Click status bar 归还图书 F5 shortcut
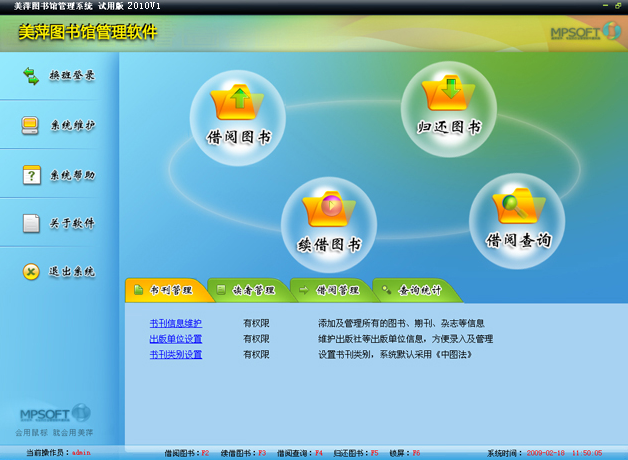The image size is (628, 460). [x=356, y=453]
